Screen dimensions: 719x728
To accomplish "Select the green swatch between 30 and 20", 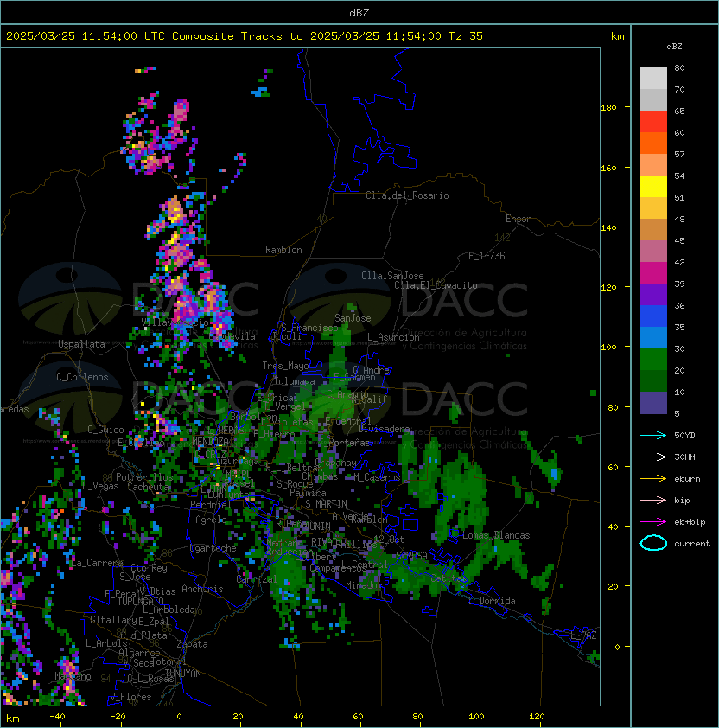I will pos(653,359).
